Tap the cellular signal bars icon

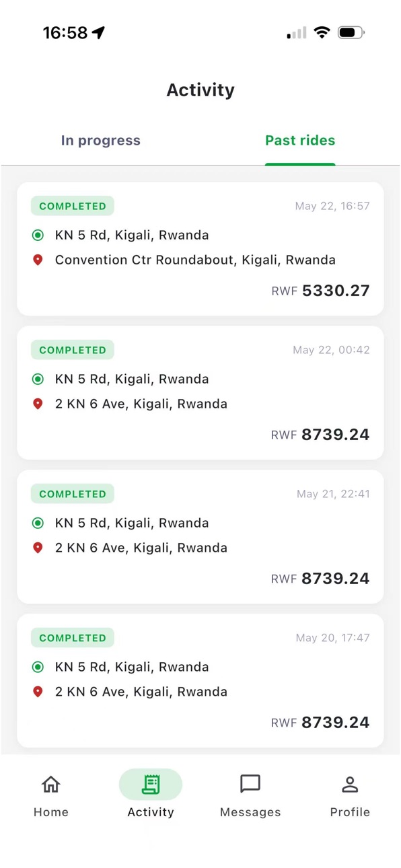[296, 32]
